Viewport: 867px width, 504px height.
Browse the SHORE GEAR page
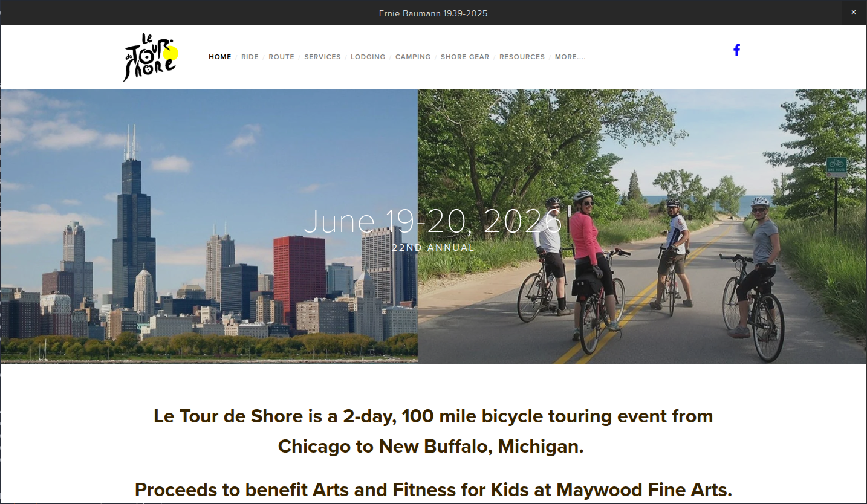(x=464, y=57)
